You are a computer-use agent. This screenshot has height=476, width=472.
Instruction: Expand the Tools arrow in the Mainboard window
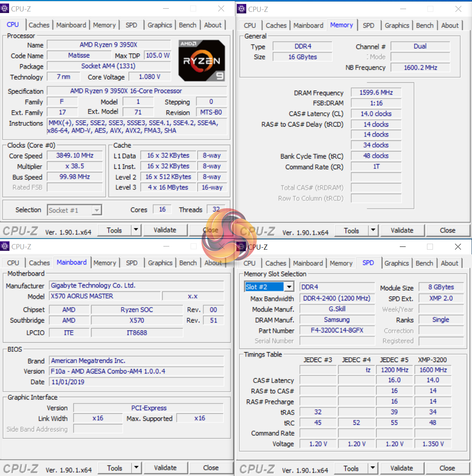coord(136,468)
